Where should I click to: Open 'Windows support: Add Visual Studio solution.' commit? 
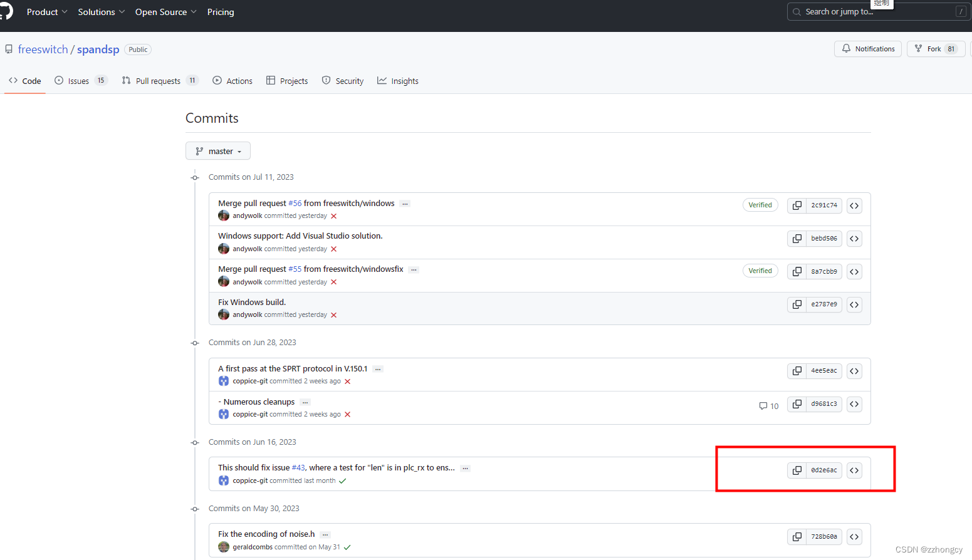tap(300, 236)
